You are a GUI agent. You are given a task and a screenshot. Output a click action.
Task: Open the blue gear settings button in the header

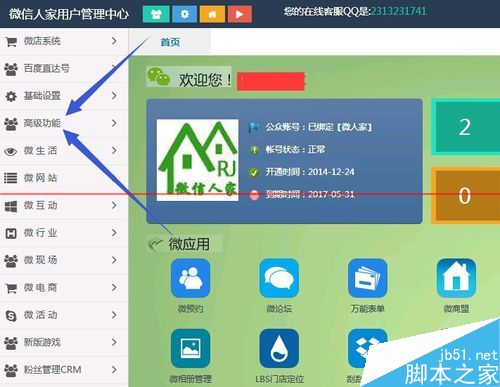(184, 14)
